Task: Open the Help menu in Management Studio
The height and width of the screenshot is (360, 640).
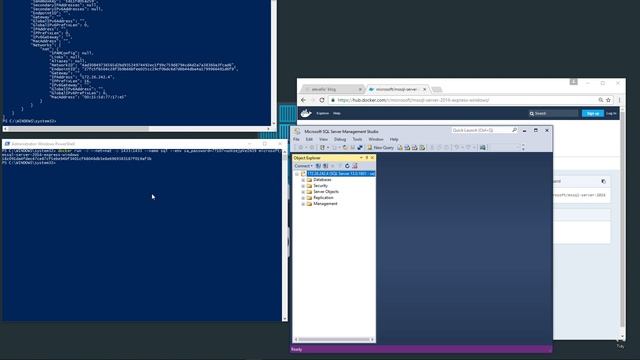Action: pos(394,139)
